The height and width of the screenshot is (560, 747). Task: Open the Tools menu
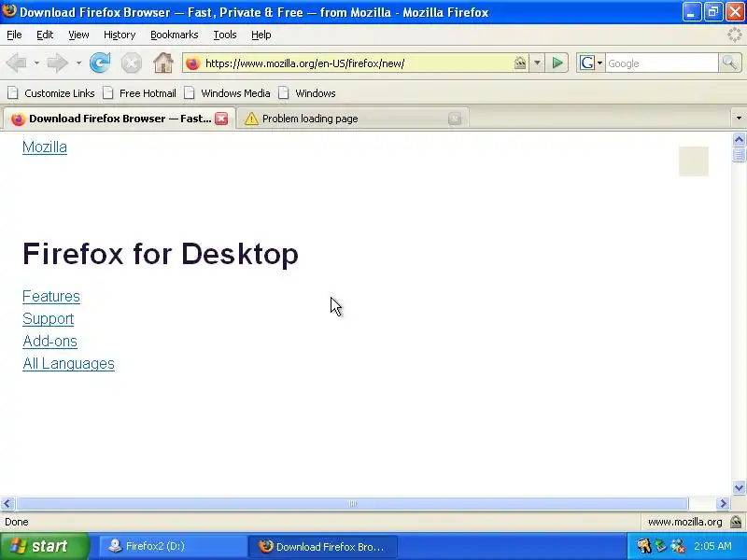click(x=225, y=35)
